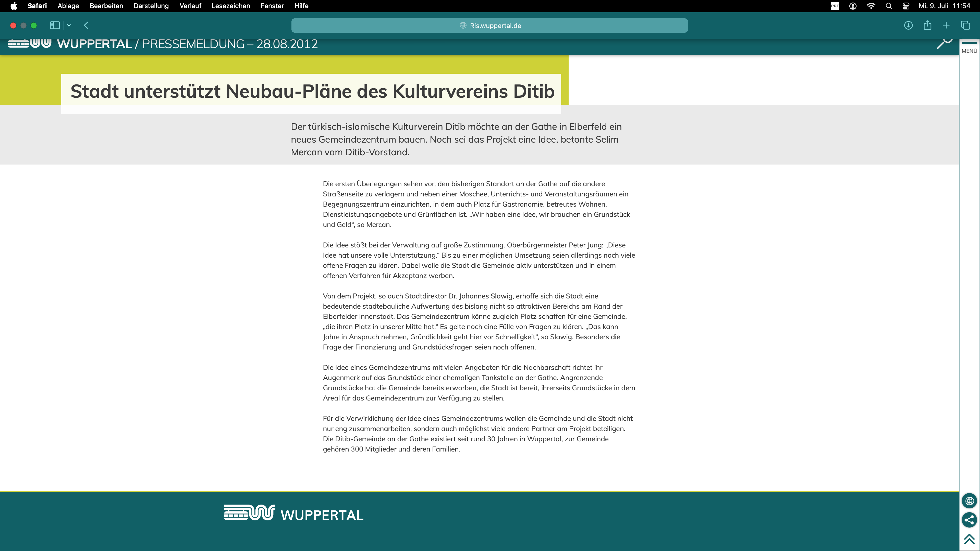Viewport: 980px width, 551px height.
Task: Open the Verlauf menu
Action: tap(190, 6)
